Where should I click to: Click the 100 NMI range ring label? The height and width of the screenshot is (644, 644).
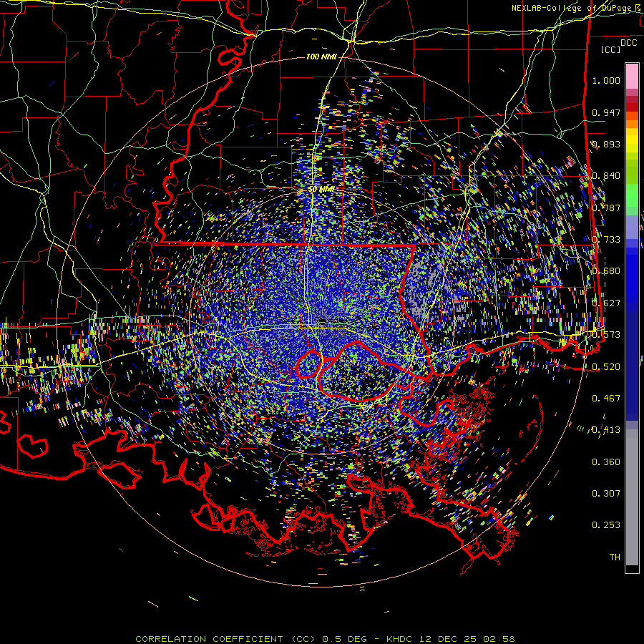[x=321, y=57]
